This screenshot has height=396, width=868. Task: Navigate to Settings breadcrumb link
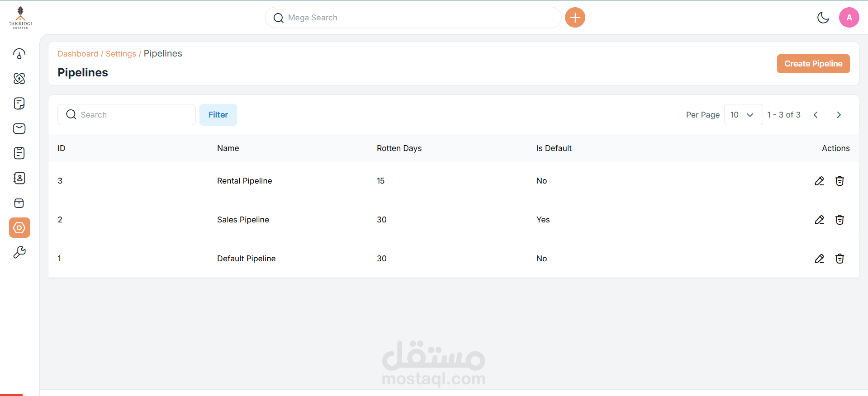[121, 54]
